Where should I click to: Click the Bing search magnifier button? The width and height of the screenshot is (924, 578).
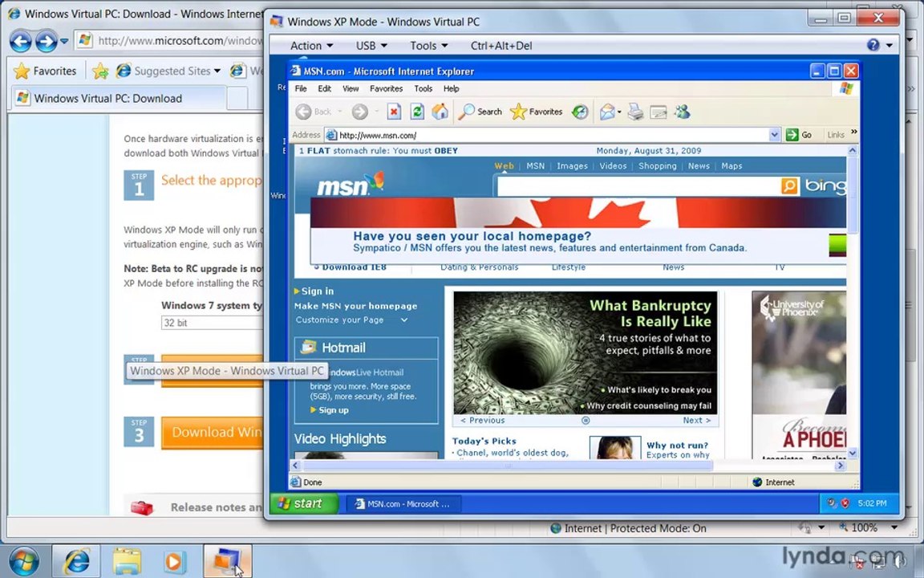[x=789, y=186]
